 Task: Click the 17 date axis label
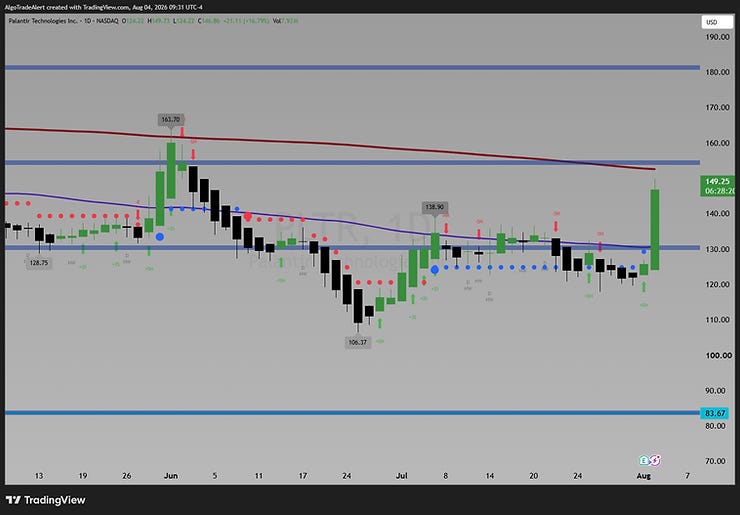tap(303, 476)
